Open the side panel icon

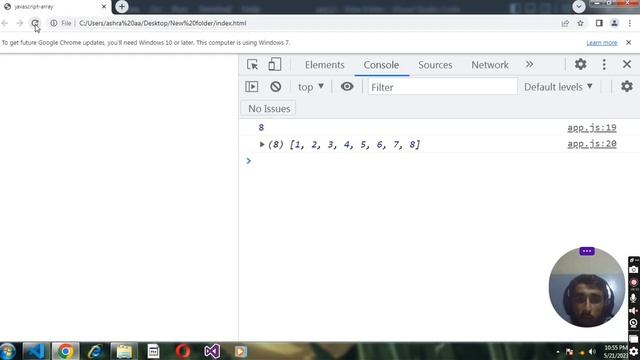(599, 23)
